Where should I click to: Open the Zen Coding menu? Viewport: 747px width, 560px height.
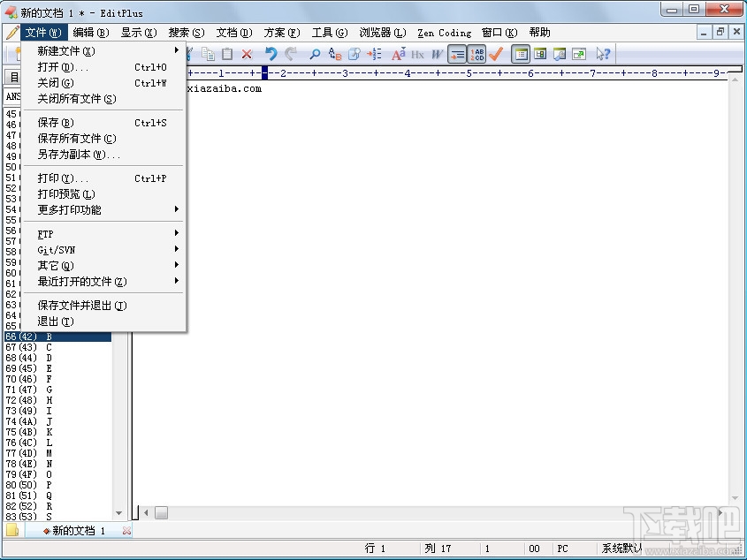point(444,32)
